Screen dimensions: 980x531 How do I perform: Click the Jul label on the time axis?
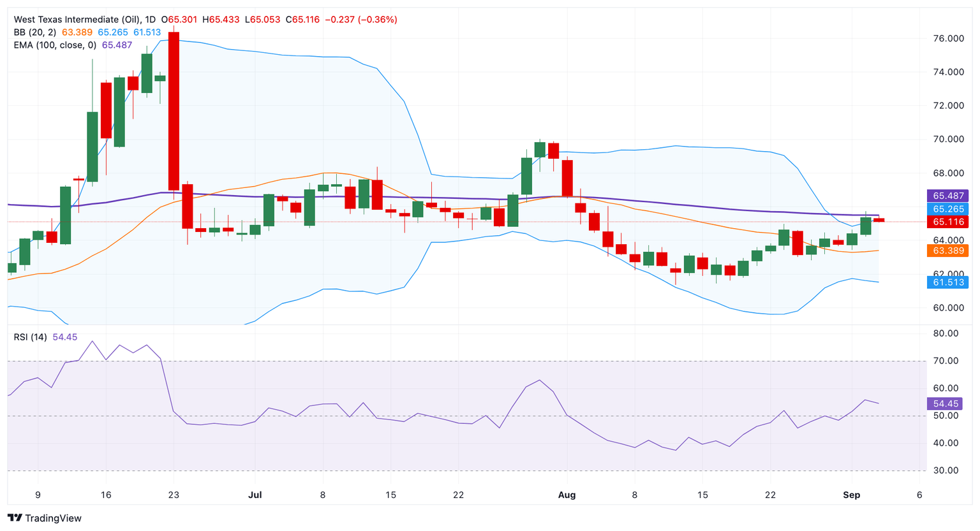[255, 495]
